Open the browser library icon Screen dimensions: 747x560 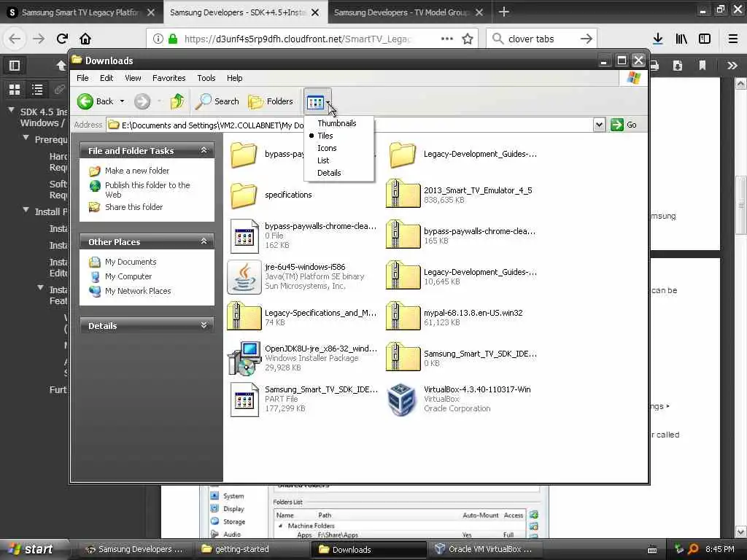coord(681,39)
